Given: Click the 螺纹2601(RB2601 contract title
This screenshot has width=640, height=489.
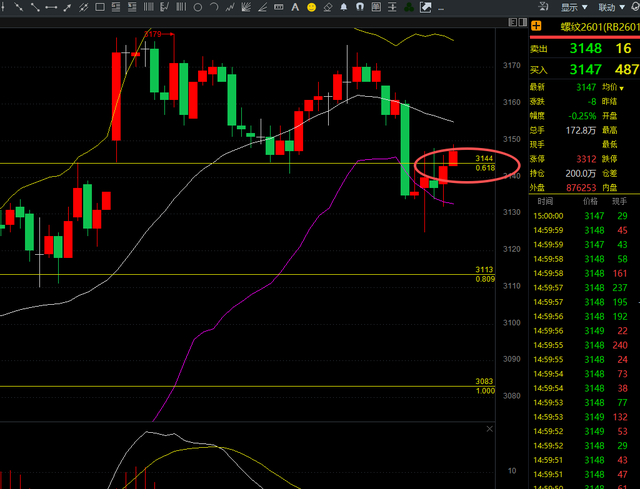Looking at the screenshot, I should 600,27.
